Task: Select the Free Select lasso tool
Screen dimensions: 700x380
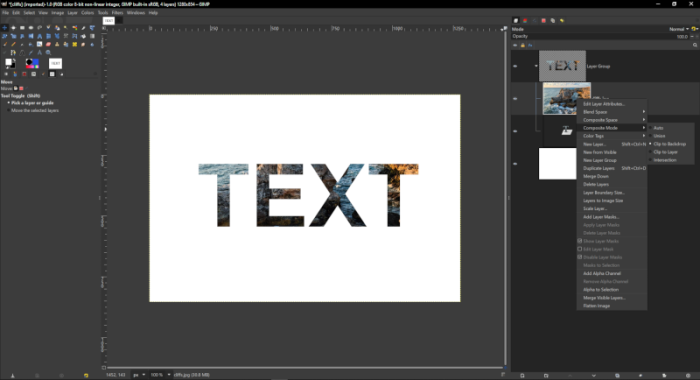Action: tap(40, 28)
